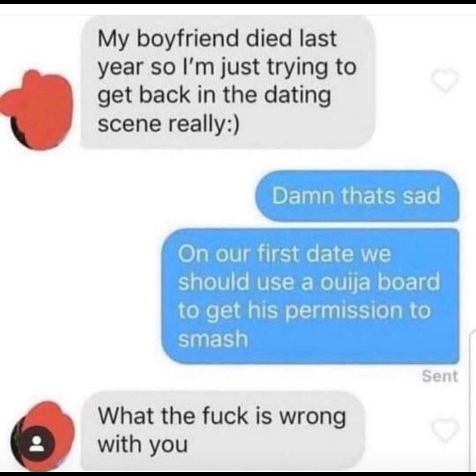Select the ouija board message bubble
The image size is (476, 476).
point(310,296)
